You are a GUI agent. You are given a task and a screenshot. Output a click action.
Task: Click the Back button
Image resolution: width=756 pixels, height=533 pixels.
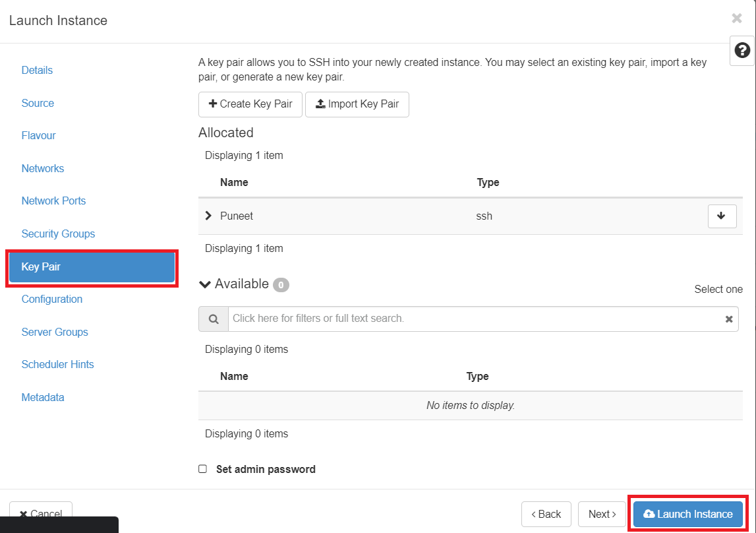pyautogui.click(x=546, y=514)
